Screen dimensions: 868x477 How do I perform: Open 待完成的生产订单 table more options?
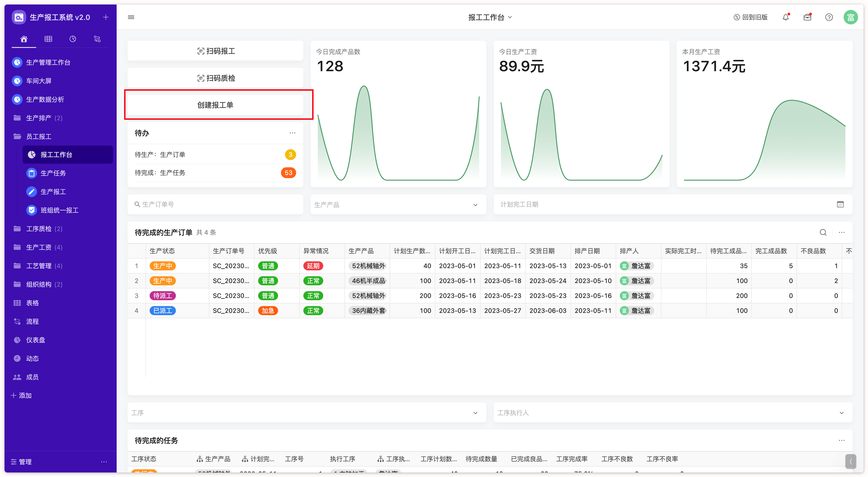tap(842, 233)
